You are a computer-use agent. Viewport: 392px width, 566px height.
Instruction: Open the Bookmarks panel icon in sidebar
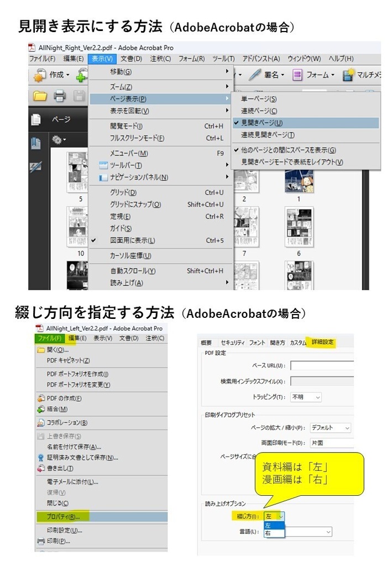36,143
